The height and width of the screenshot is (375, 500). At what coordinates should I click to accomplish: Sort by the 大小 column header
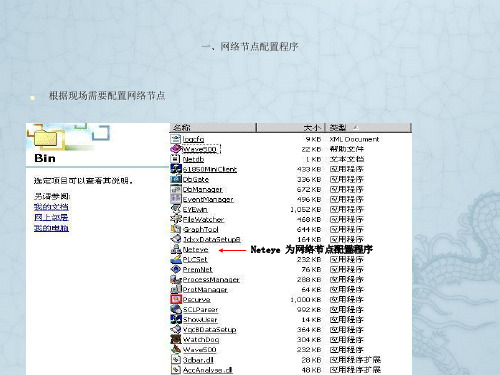click(x=291, y=128)
